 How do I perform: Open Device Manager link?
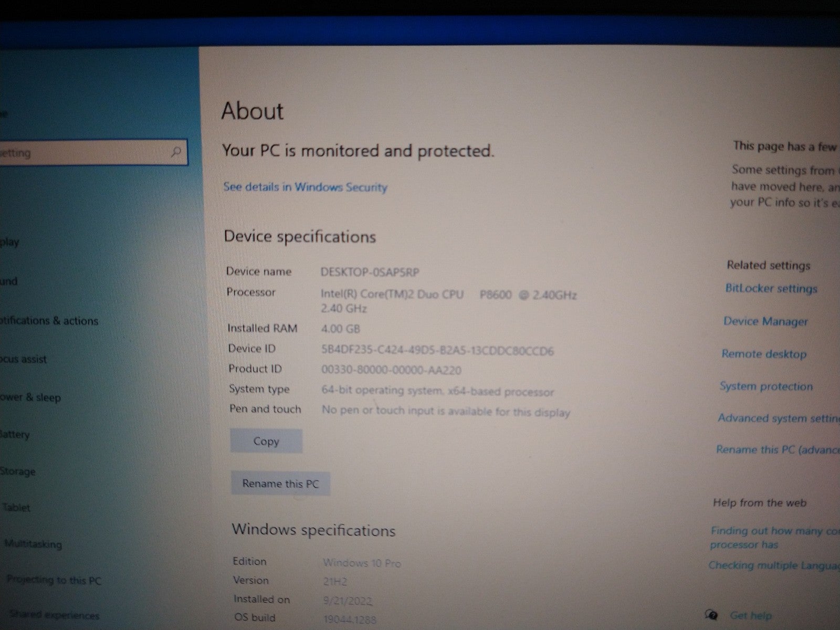point(765,321)
